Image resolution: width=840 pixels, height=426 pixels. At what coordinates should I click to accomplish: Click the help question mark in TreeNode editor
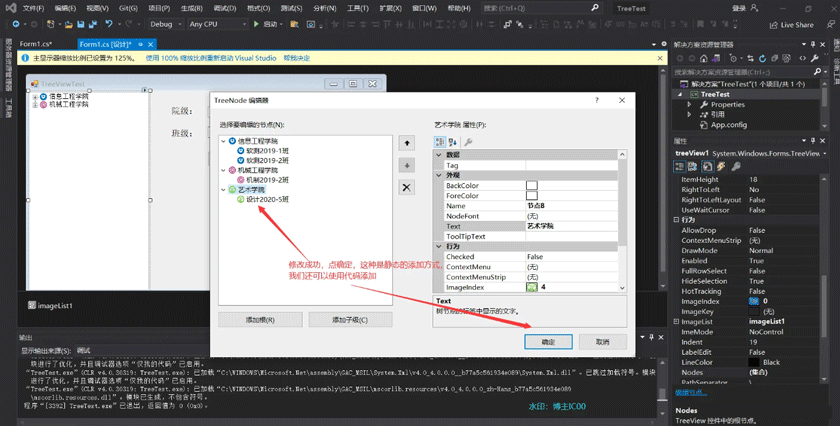tap(597, 100)
